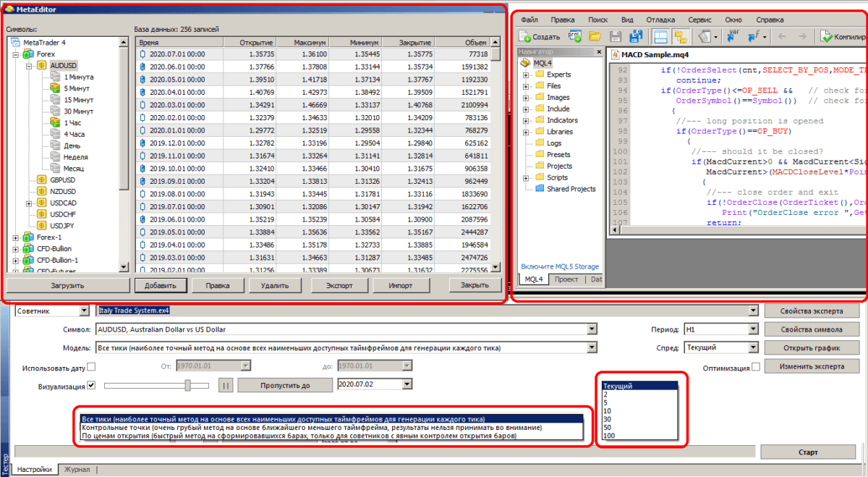Click the Старт button

tap(808, 452)
